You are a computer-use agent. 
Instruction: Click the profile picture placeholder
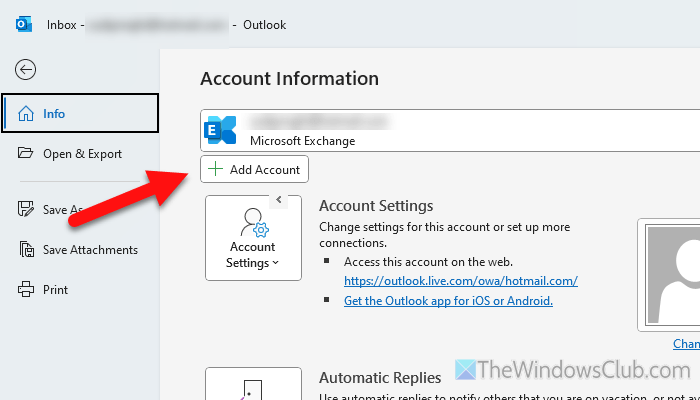click(672, 275)
